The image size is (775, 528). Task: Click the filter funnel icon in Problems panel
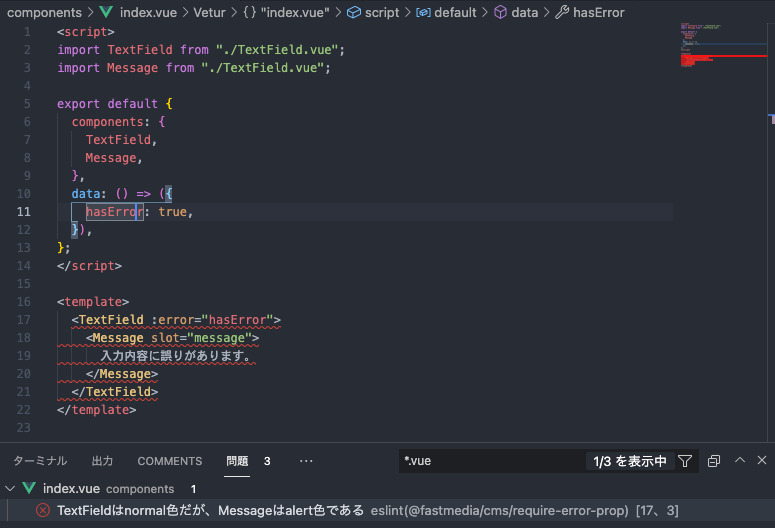pos(685,461)
